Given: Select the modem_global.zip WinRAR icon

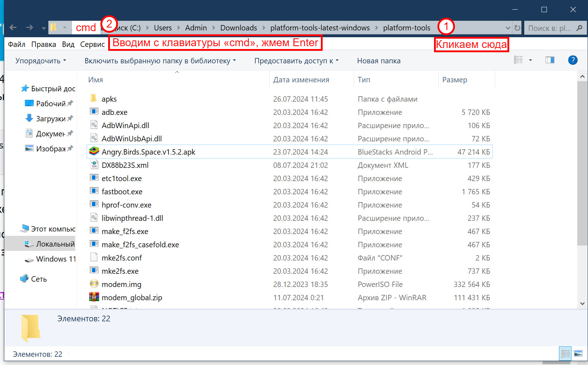Looking at the screenshot, I should (94, 297).
